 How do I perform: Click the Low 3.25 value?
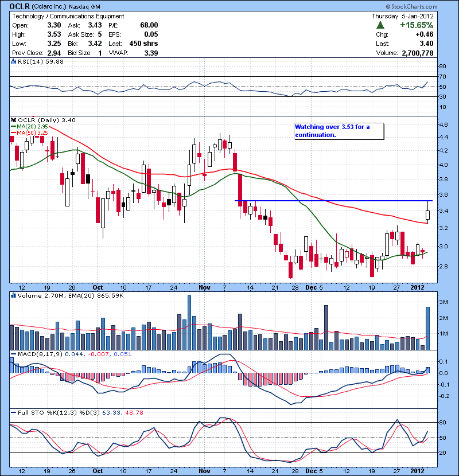(54, 44)
